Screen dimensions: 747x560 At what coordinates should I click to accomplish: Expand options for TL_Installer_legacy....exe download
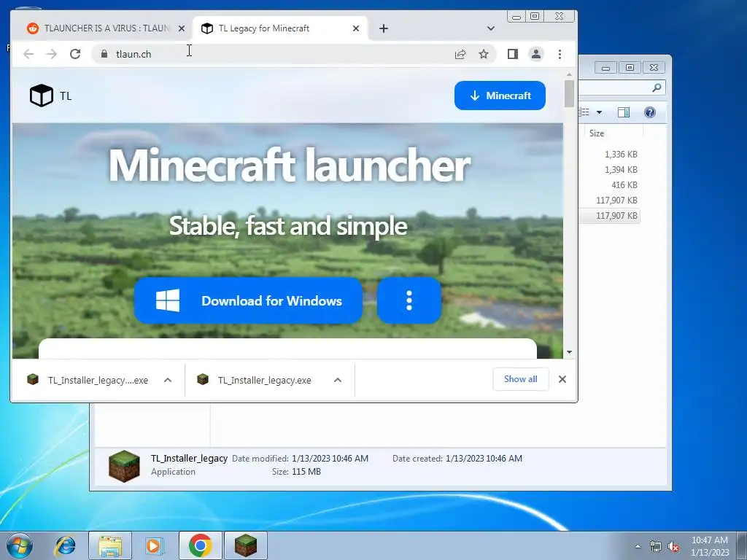(x=168, y=380)
